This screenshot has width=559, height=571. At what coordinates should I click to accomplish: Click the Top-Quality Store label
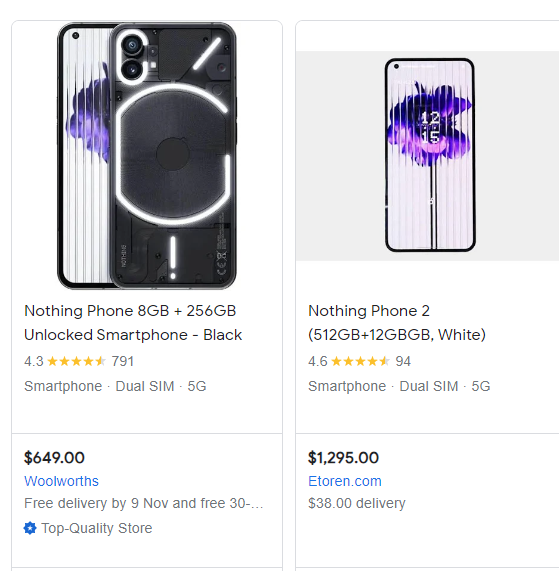[x=97, y=528]
